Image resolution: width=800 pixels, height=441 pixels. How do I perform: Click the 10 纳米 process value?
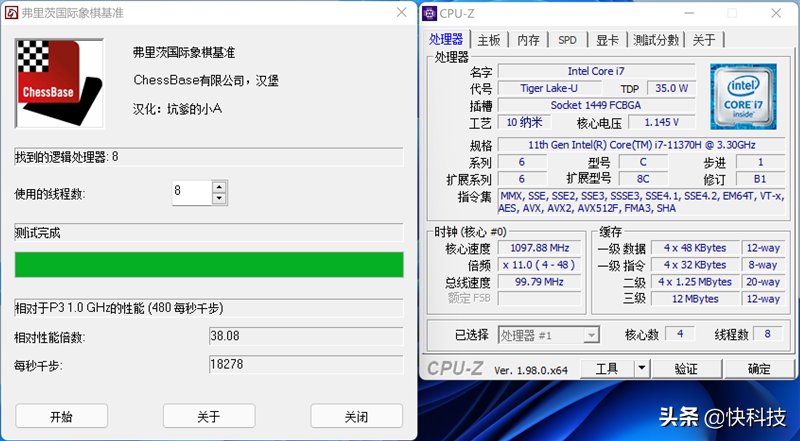524,122
